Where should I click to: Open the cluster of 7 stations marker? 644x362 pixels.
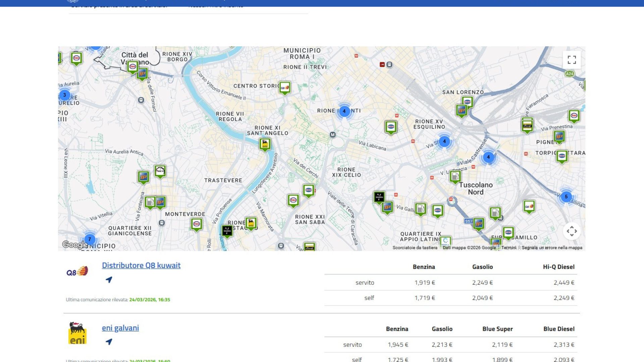(90, 239)
